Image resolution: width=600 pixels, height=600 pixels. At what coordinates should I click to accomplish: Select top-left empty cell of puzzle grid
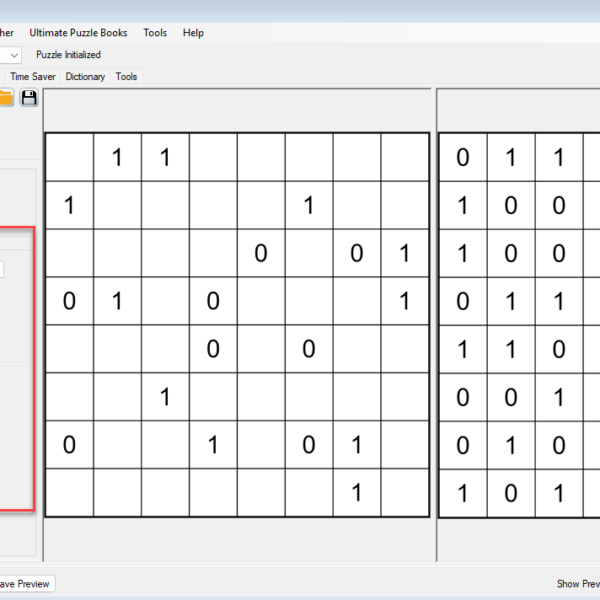tap(69, 157)
